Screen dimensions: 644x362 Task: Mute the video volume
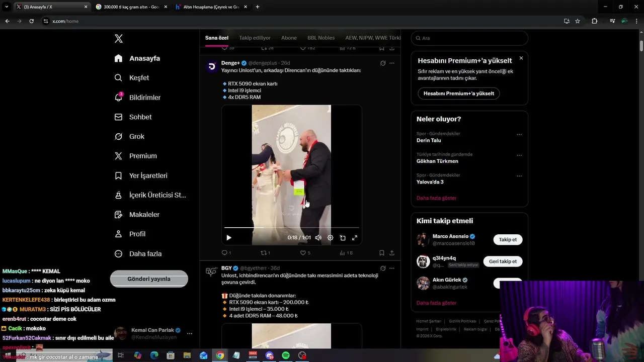coord(318,238)
